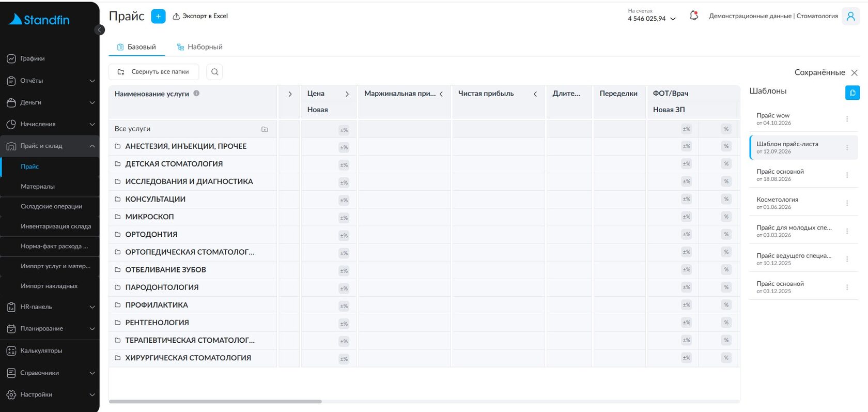Collapse the Чистая прибыль column with its arrow
The image size is (868, 412).
pos(535,94)
